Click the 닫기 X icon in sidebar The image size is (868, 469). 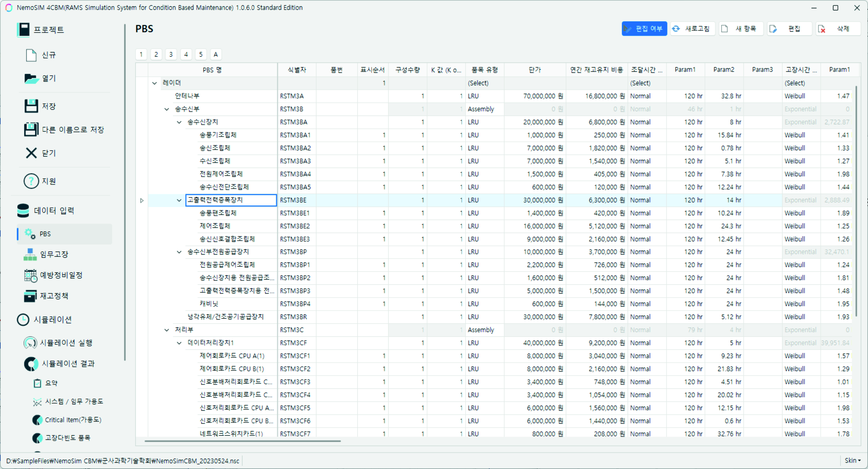pos(31,153)
